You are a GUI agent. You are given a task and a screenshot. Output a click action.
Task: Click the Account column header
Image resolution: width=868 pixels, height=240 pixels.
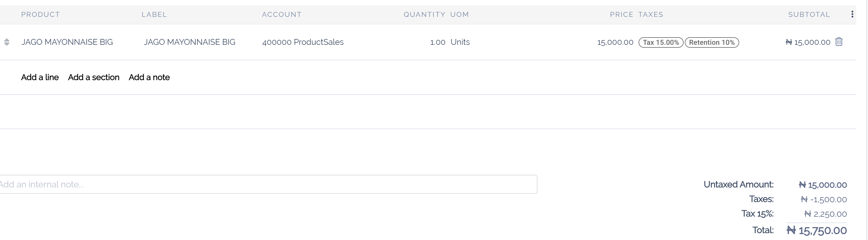click(282, 15)
